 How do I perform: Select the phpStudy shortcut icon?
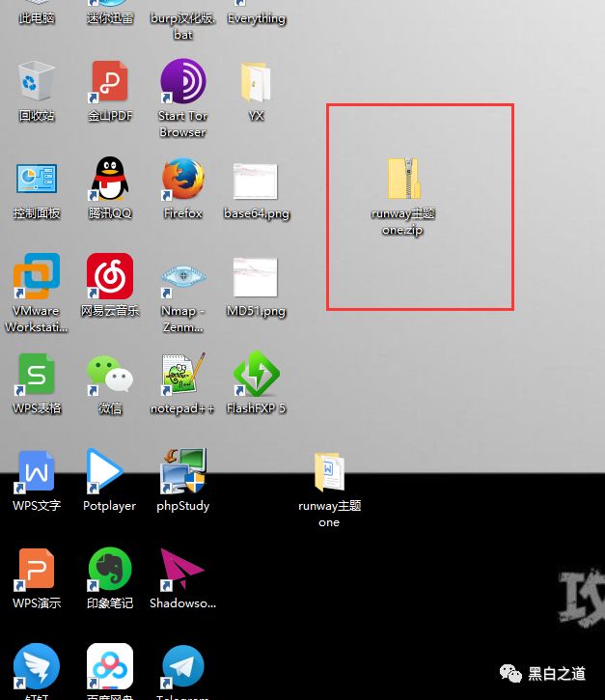coord(183,472)
